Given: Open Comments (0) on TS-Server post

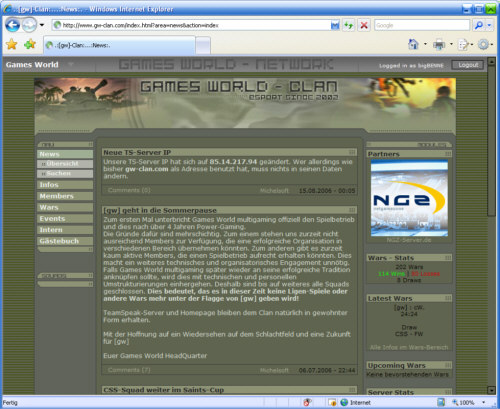Looking at the screenshot, I should 129,190.
